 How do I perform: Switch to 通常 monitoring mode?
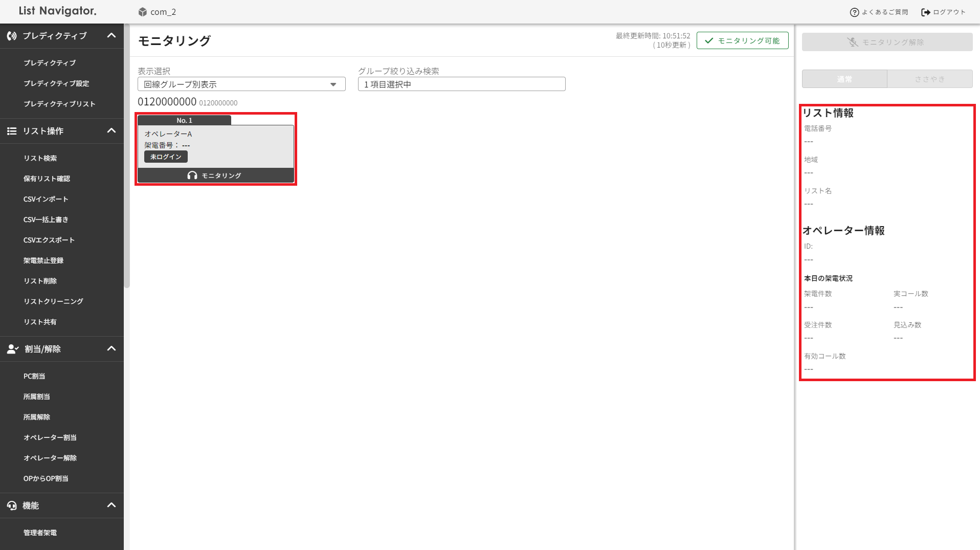tap(844, 79)
